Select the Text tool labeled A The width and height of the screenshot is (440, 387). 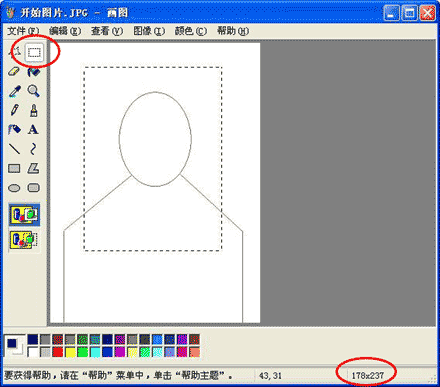(34, 130)
